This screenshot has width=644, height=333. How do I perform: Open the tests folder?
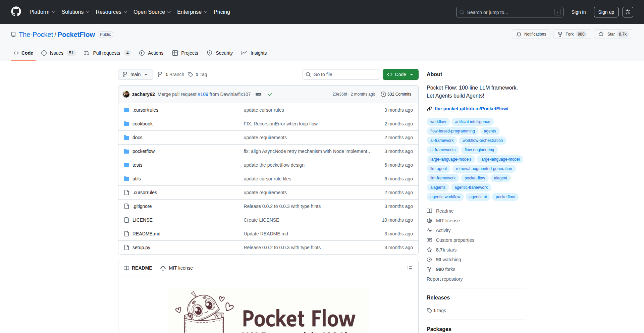pos(138,165)
